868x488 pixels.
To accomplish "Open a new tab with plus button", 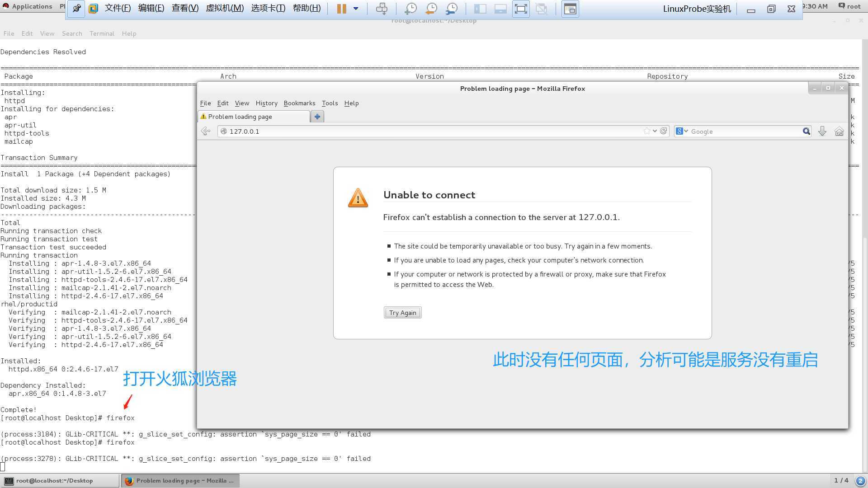I will pyautogui.click(x=317, y=117).
